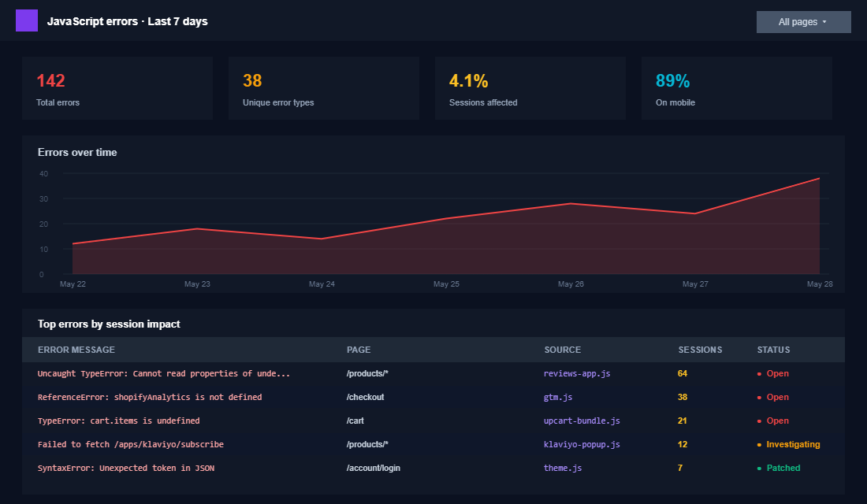Open the All pages dropdown

[x=803, y=22]
